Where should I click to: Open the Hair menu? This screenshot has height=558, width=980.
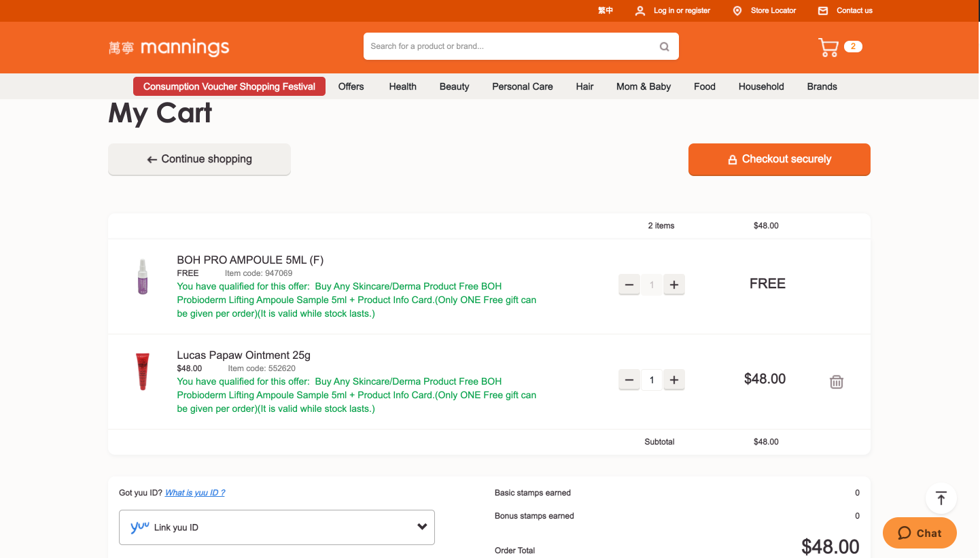pyautogui.click(x=584, y=86)
